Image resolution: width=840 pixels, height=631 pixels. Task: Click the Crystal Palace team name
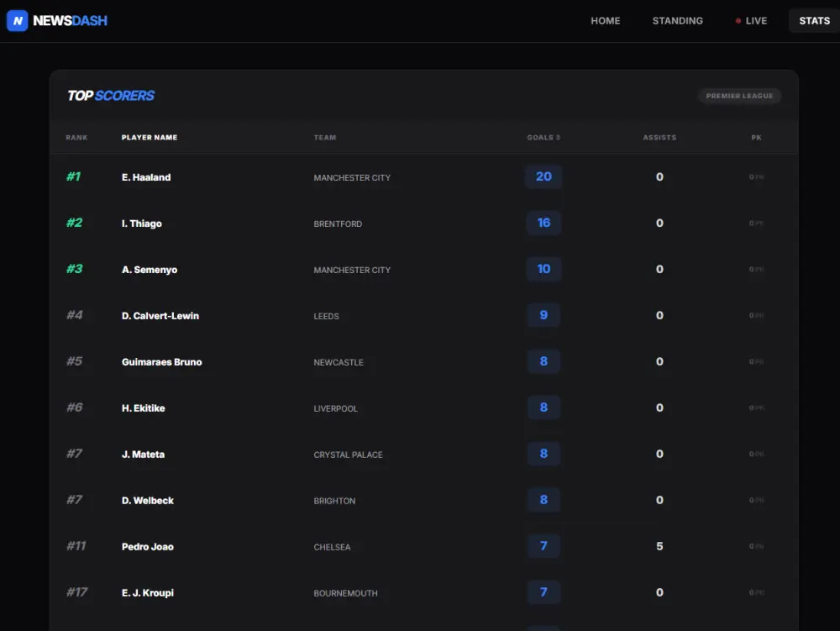pos(348,455)
